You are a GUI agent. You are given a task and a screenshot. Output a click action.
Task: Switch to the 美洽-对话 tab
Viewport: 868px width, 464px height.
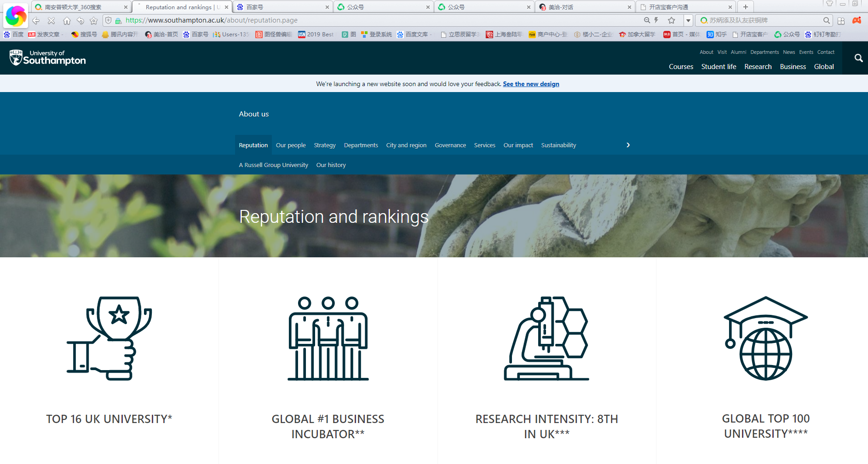pos(585,7)
